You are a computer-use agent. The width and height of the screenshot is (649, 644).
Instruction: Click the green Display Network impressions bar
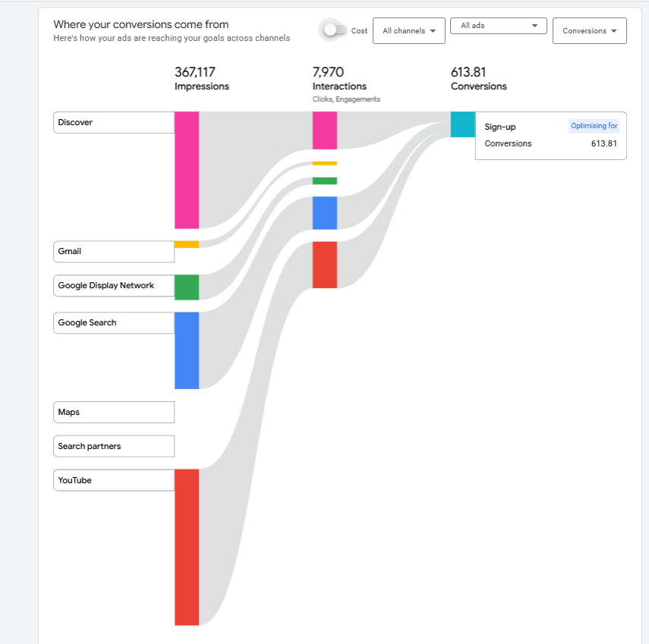[x=187, y=287]
